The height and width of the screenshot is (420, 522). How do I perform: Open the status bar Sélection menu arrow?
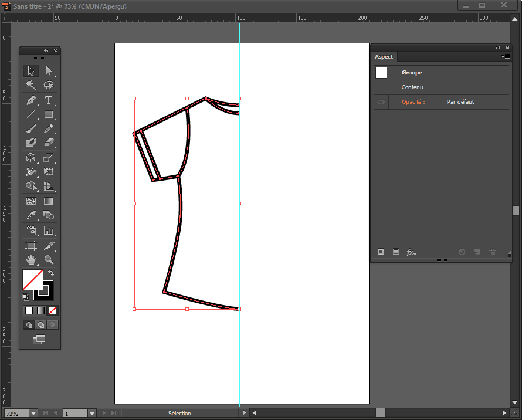tap(244, 413)
